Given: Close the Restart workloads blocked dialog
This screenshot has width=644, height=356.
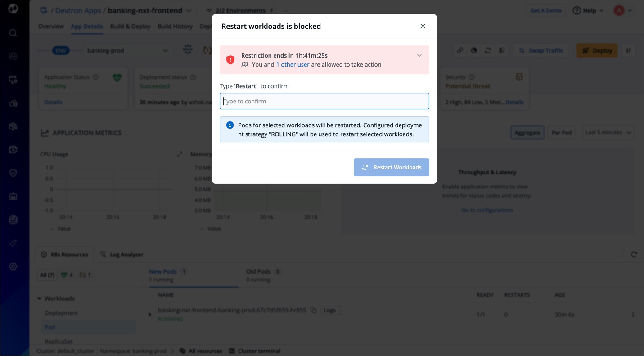Looking at the screenshot, I should tap(423, 27).
